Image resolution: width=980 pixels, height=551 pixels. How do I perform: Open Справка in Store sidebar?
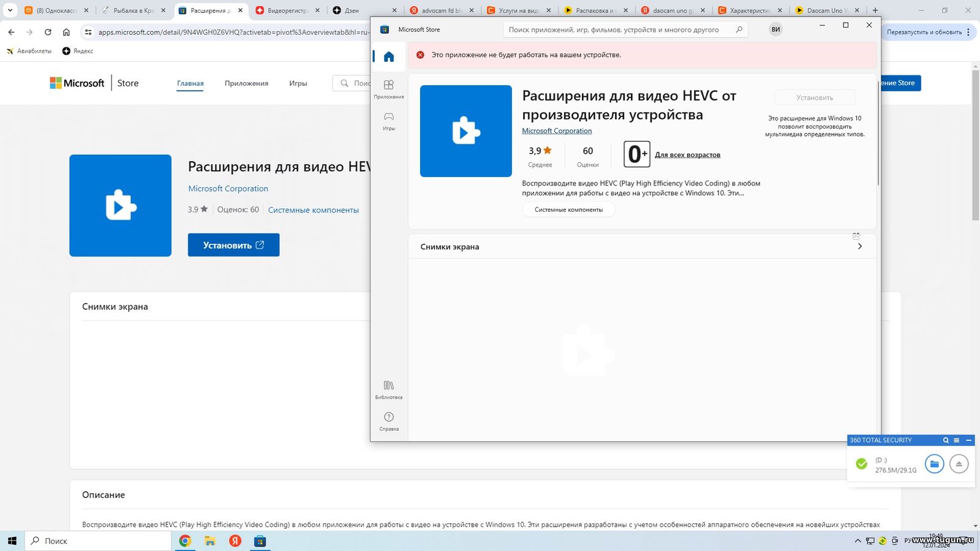(x=389, y=421)
